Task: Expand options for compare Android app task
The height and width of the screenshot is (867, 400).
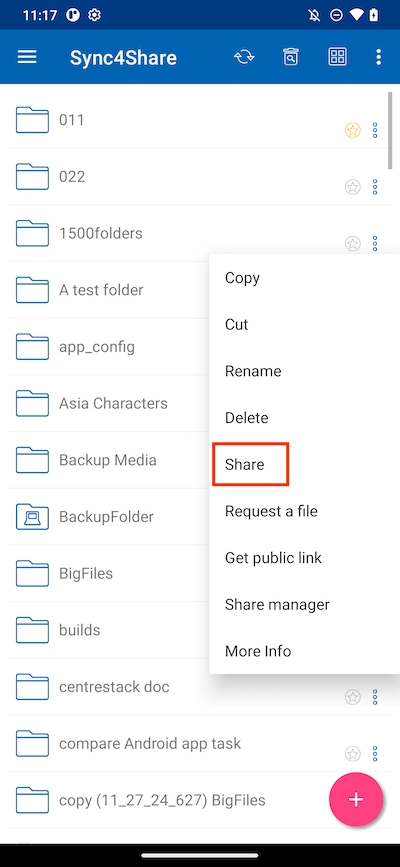Action: (375, 753)
